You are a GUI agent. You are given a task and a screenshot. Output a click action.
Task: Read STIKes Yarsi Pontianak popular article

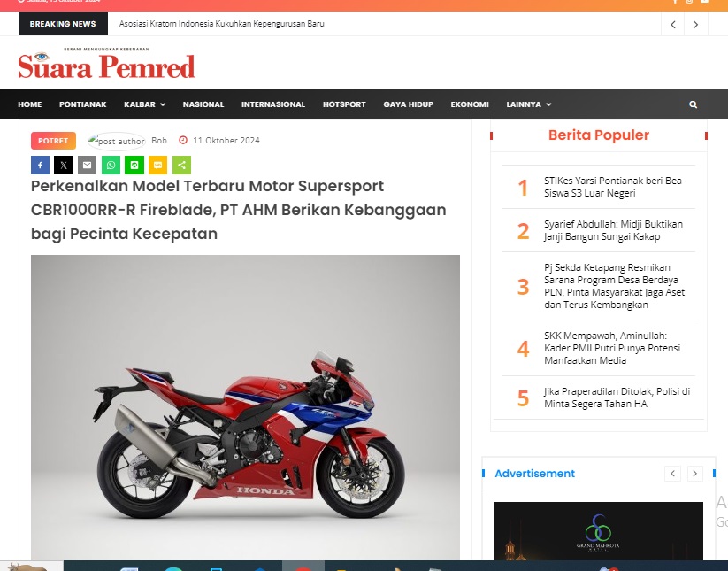pyautogui.click(x=613, y=187)
